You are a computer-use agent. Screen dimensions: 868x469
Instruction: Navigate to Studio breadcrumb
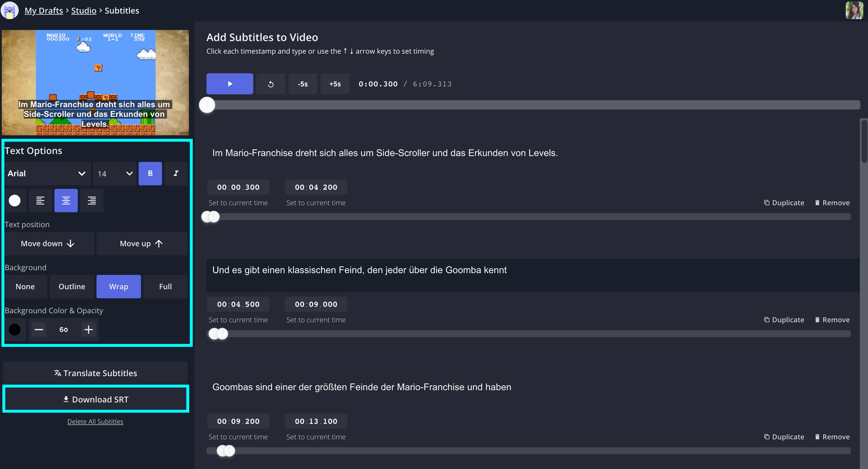tap(84, 11)
